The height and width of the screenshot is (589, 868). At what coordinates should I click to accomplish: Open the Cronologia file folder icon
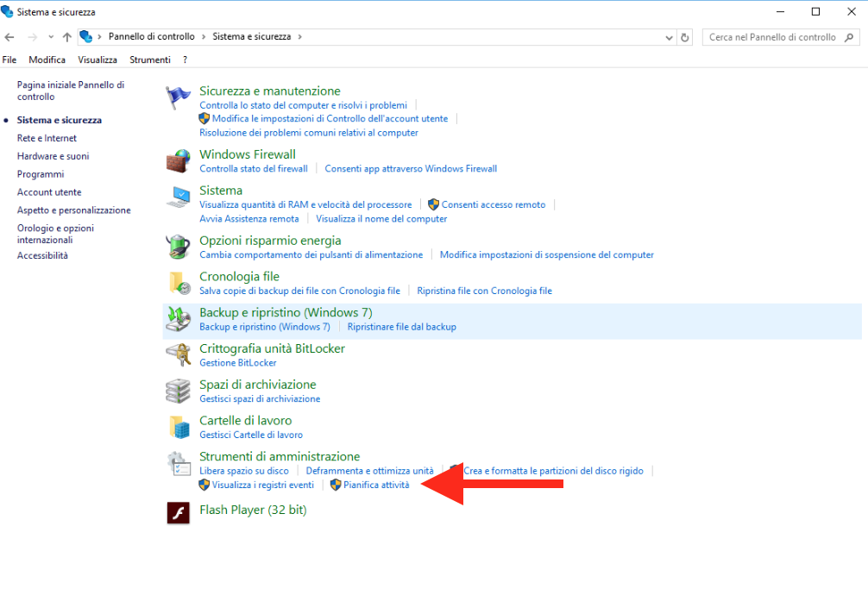(x=179, y=283)
